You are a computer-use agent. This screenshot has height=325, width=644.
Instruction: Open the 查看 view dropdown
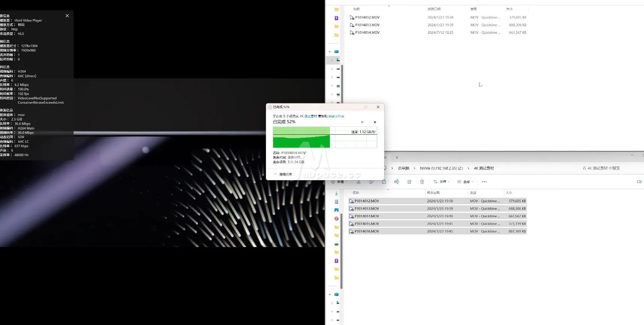click(x=465, y=182)
